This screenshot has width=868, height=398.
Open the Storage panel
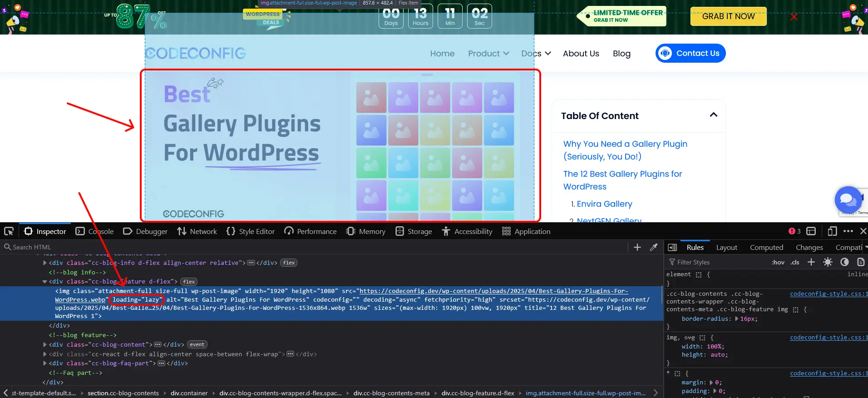414,231
